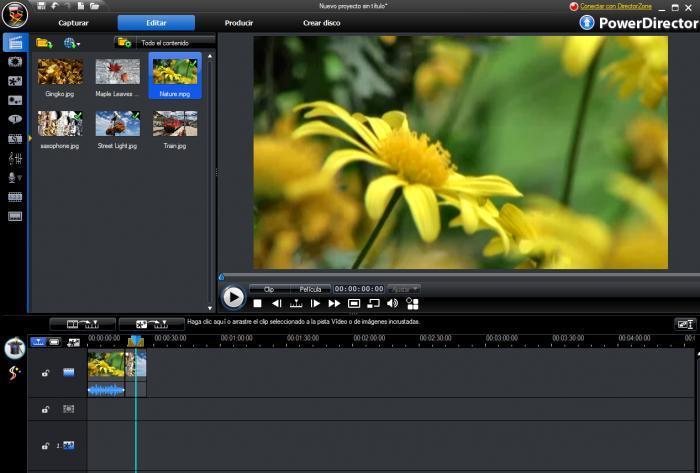Select the Train.jpg thumbnail
This screenshot has width=700, height=473.
coord(175,124)
